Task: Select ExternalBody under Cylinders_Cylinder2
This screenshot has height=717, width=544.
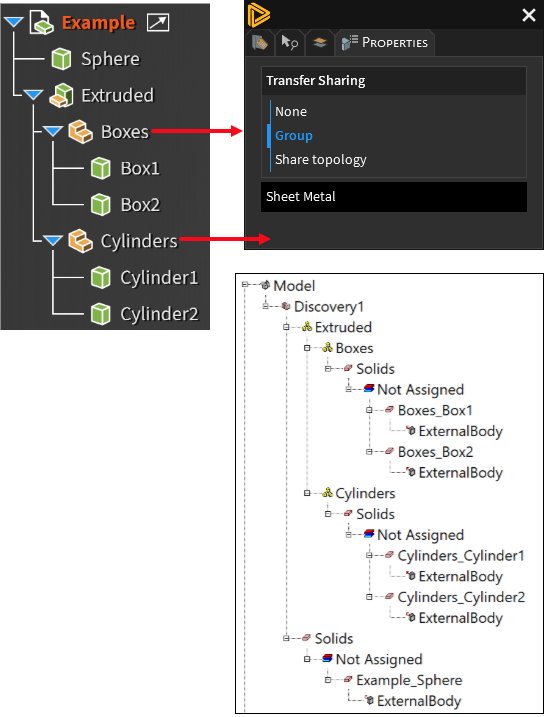Action: (460, 618)
